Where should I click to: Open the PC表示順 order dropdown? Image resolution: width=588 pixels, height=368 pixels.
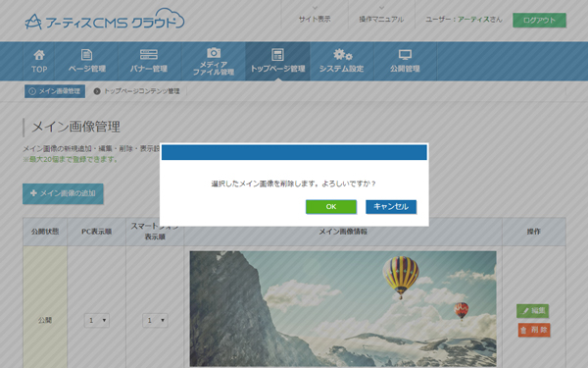pyautogui.click(x=97, y=320)
